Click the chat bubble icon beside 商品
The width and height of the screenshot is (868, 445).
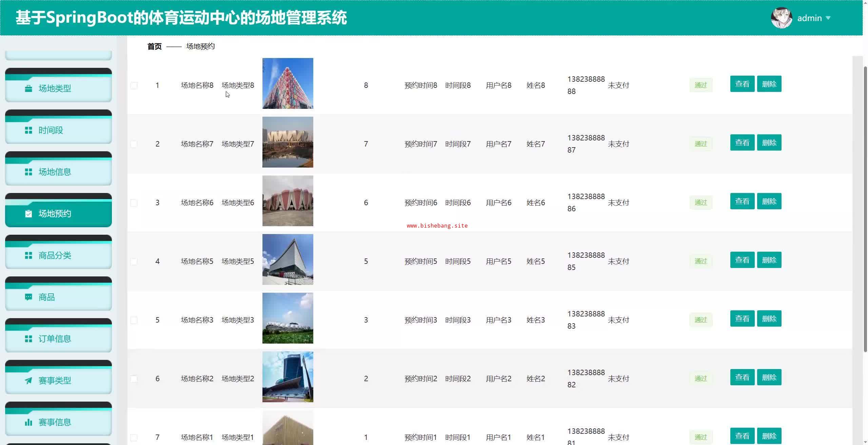(28, 297)
